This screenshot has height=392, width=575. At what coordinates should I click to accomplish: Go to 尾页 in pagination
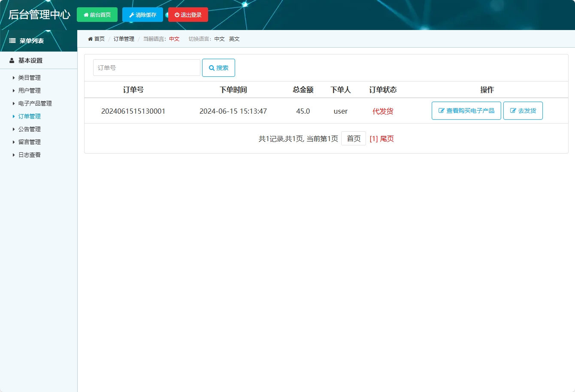point(386,138)
